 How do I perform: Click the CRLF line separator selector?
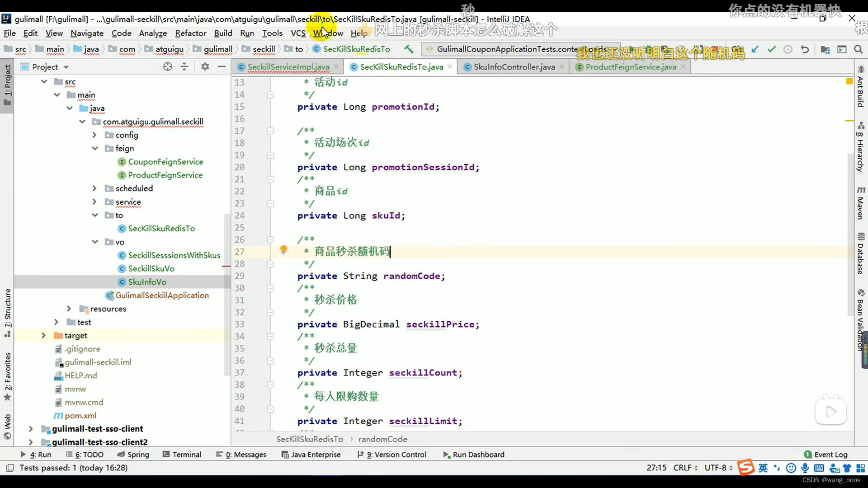[685, 468]
